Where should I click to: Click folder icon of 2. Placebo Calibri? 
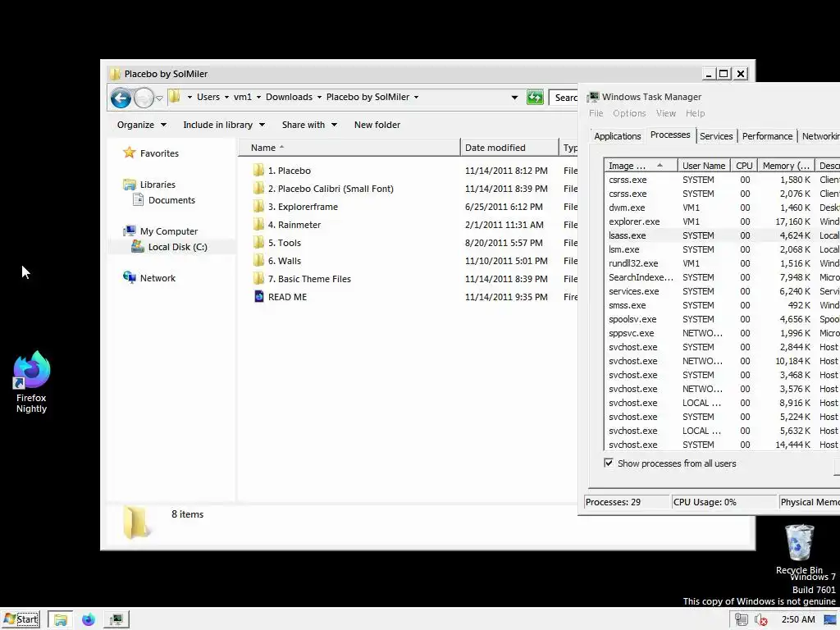click(258, 189)
